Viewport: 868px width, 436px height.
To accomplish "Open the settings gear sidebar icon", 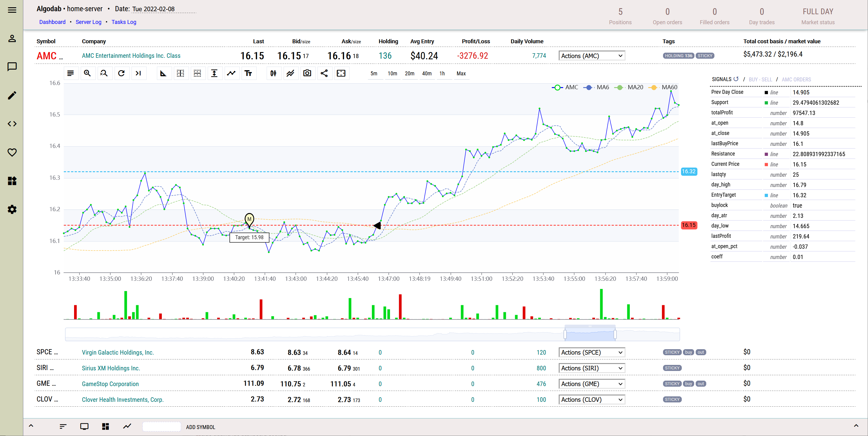I will coord(12,209).
